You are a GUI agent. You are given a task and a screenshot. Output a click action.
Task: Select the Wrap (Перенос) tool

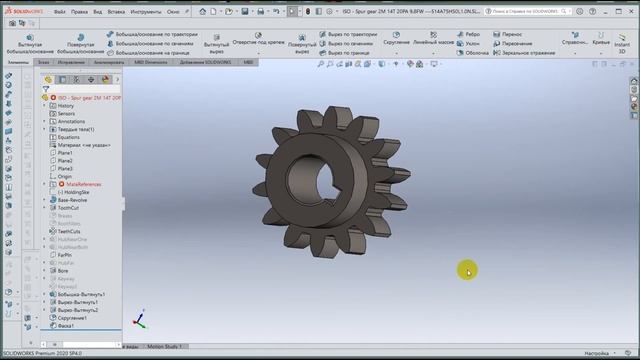click(507, 34)
